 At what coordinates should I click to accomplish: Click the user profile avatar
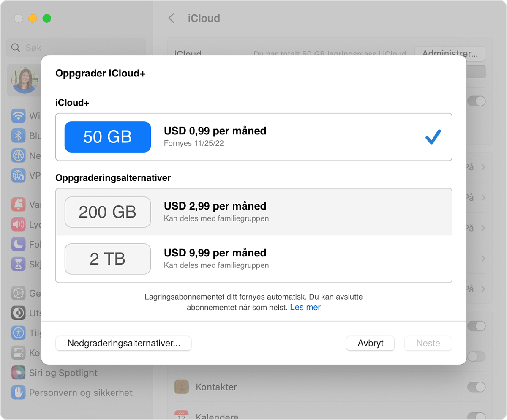click(x=25, y=80)
